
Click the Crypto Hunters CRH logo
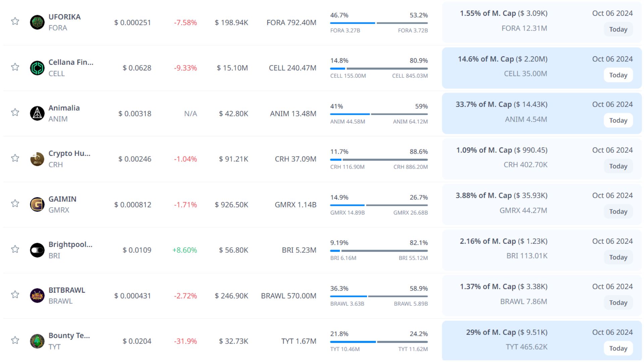[x=37, y=159]
